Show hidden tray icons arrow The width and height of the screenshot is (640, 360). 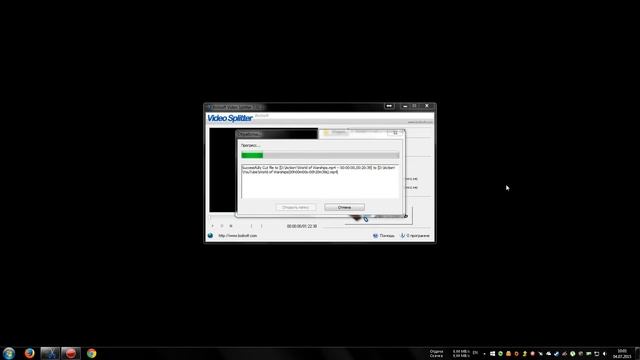tap(484, 353)
